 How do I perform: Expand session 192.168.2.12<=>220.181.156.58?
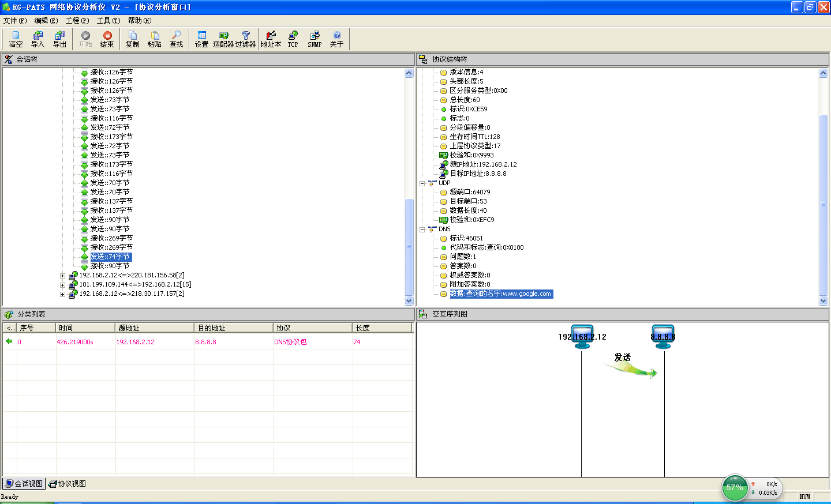[x=63, y=276]
